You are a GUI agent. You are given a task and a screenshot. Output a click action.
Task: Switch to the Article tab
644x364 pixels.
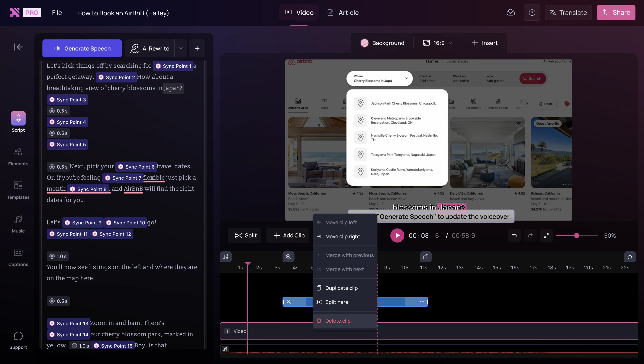click(x=343, y=13)
